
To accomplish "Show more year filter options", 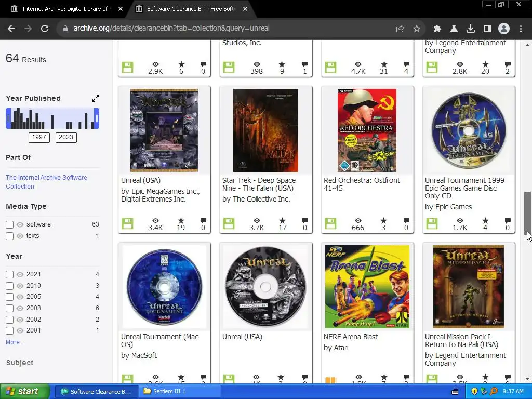I will click(15, 342).
